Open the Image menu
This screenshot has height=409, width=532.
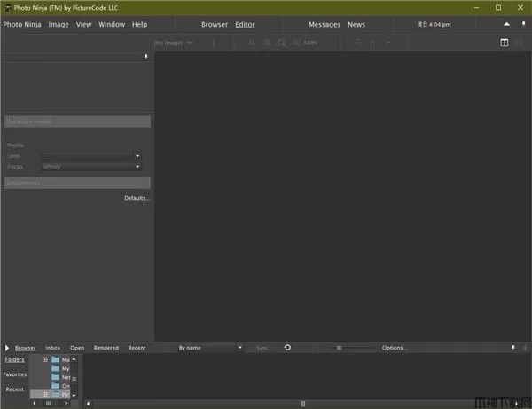[59, 24]
